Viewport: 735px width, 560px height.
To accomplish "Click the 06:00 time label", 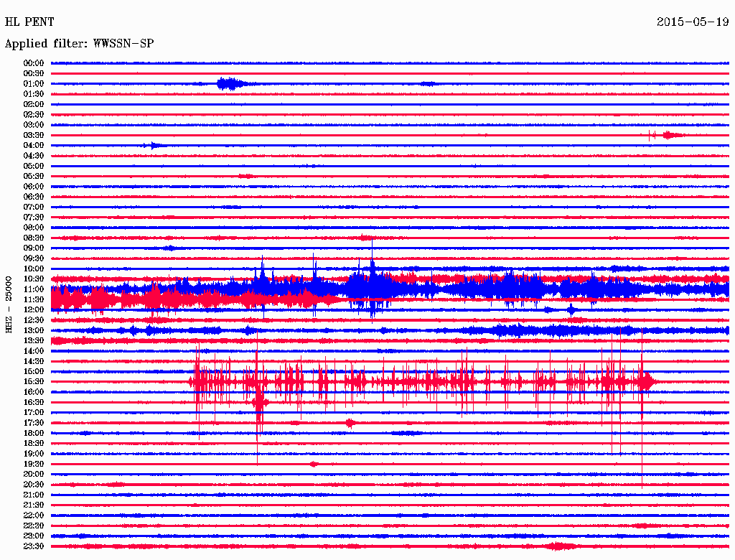I will (x=34, y=187).
